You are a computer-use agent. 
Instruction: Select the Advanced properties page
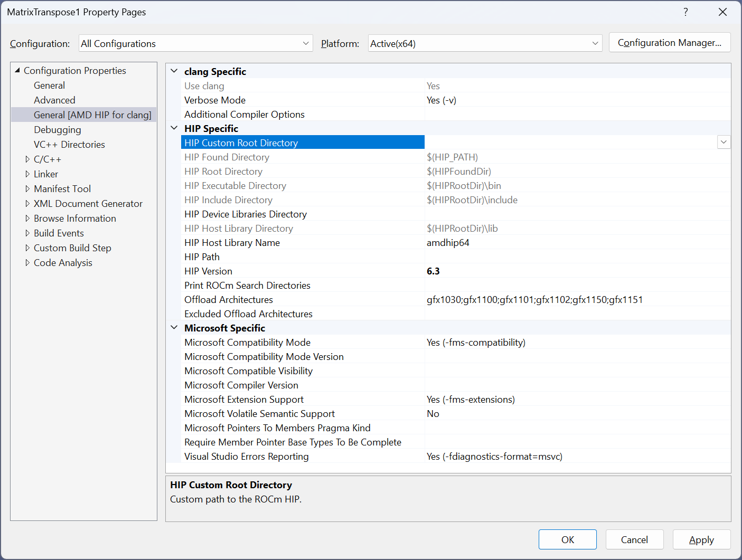[x=54, y=100]
